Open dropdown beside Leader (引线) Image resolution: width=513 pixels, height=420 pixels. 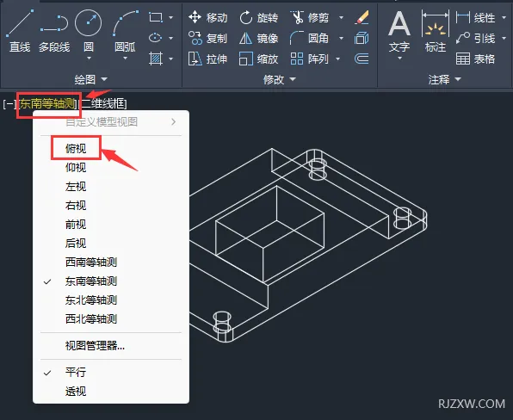[504, 38]
